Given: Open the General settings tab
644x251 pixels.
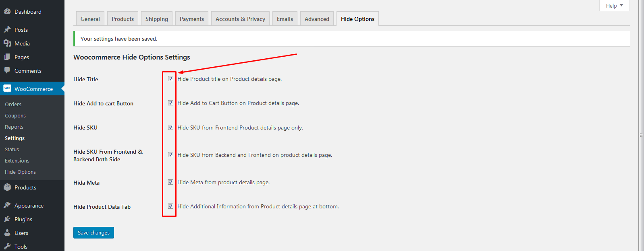Looking at the screenshot, I should click(90, 19).
